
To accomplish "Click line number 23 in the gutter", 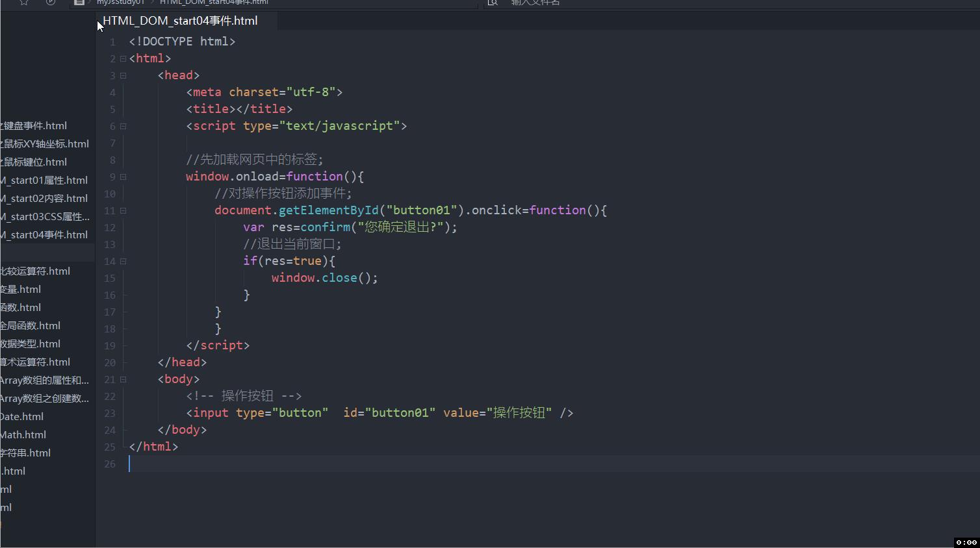I will [x=110, y=413].
